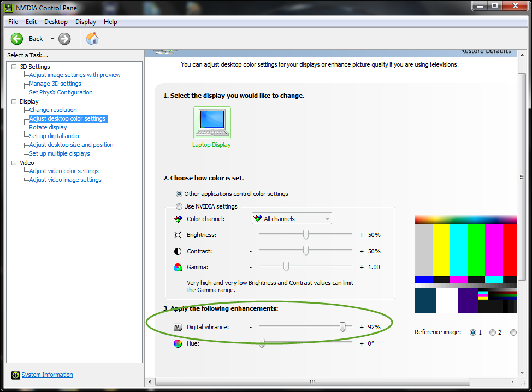Screen dimensions: 532x392
Task: Click the Brightness sun icon
Action: (x=178, y=235)
